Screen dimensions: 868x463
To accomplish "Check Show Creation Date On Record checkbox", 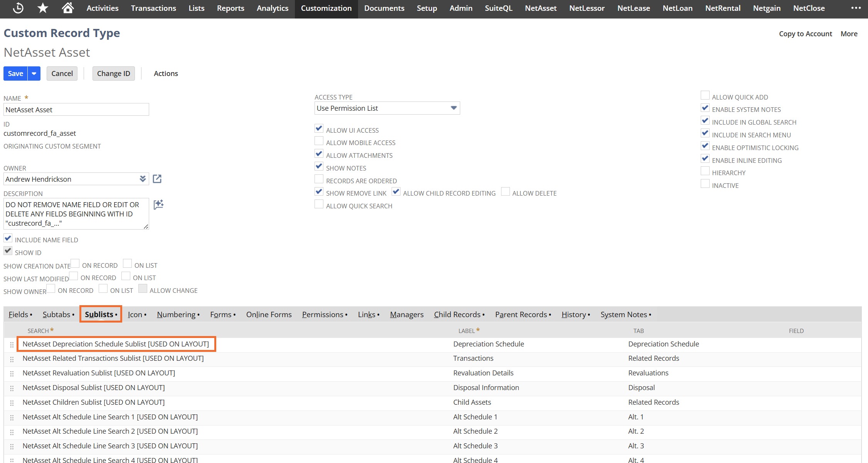I will [x=75, y=264].
